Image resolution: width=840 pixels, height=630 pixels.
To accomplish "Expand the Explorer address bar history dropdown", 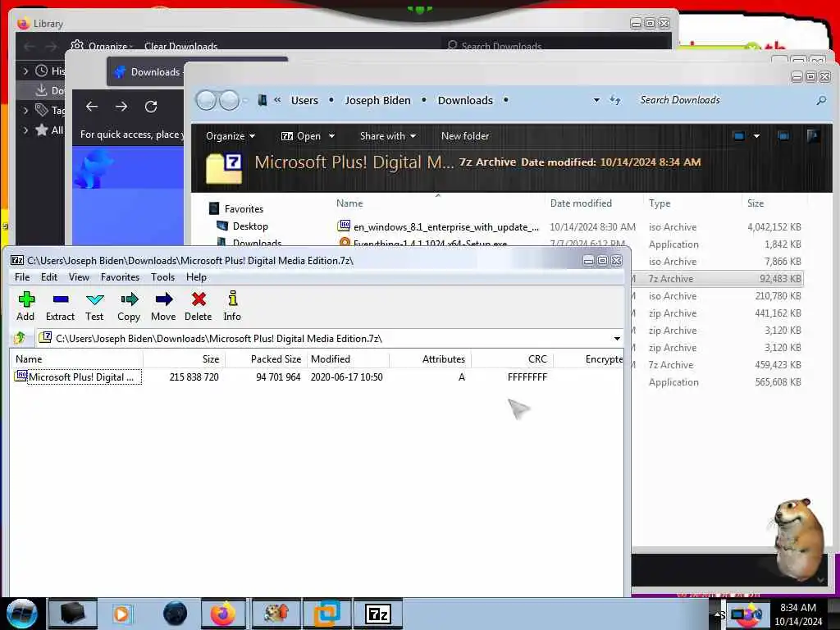I will 596,100.
